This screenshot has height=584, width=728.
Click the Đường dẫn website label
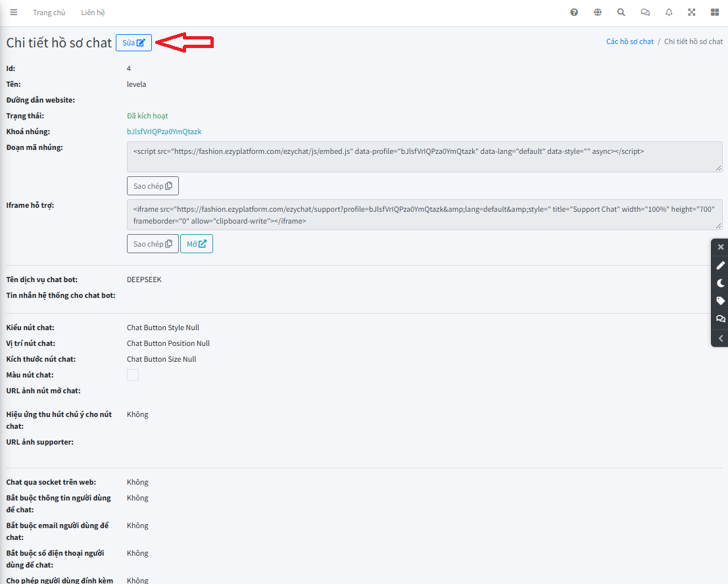tap(40, 100)
